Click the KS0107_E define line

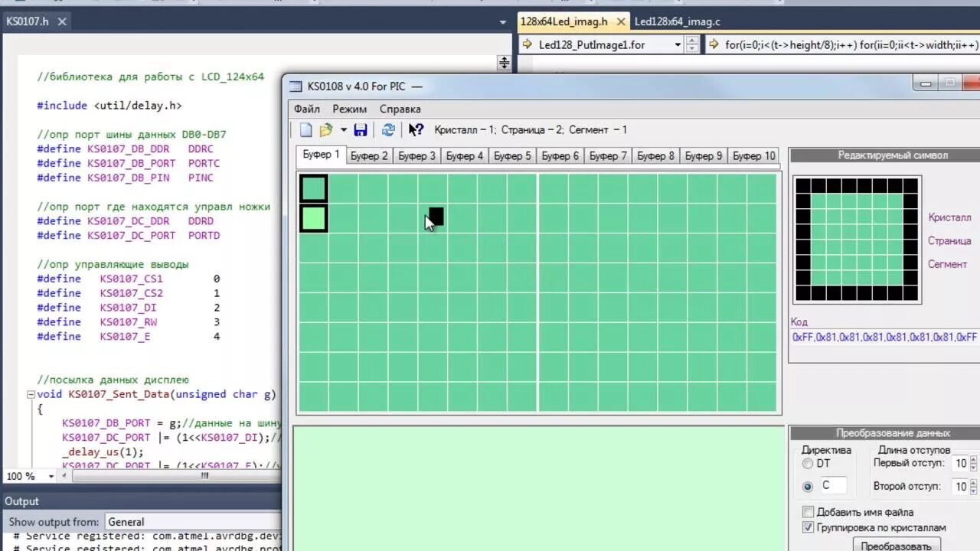[x=129, y=337]
